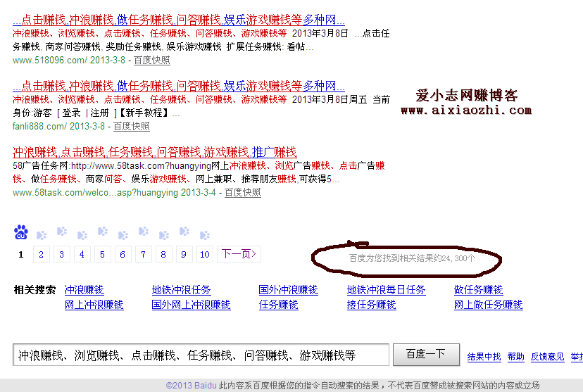This screenshot has width=583, height=392.
Task: Open related search 国外冲浪赚钱
Action: tap(288, 290)
